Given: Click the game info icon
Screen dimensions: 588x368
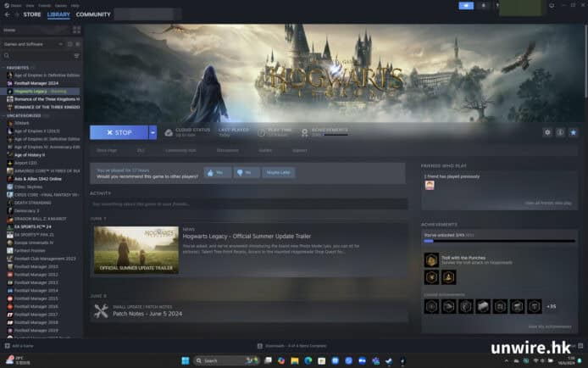Looking at the screenshot, I should (x=560, y=132).
